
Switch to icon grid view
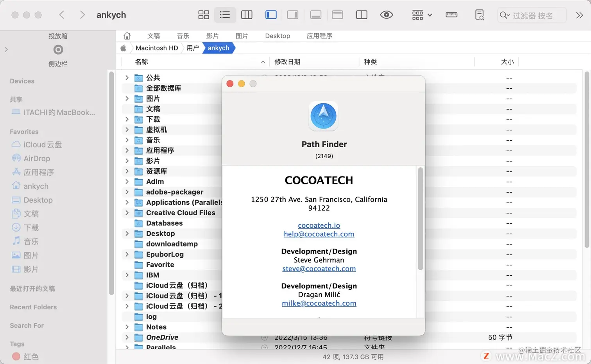(204, 15)
